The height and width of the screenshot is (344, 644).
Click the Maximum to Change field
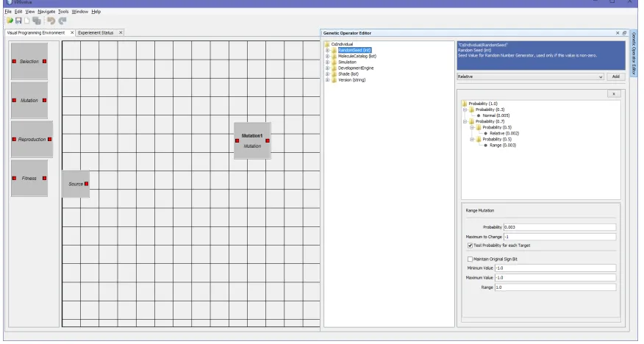[559, 237]
